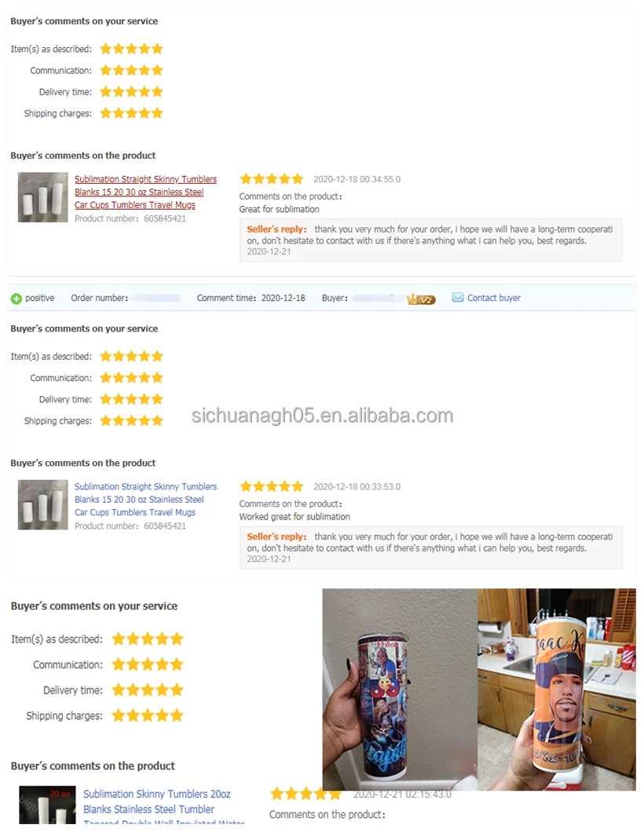644x832 pixels.
Task: Click first review's tumbler product thumbnail
Action: (43, 197)
